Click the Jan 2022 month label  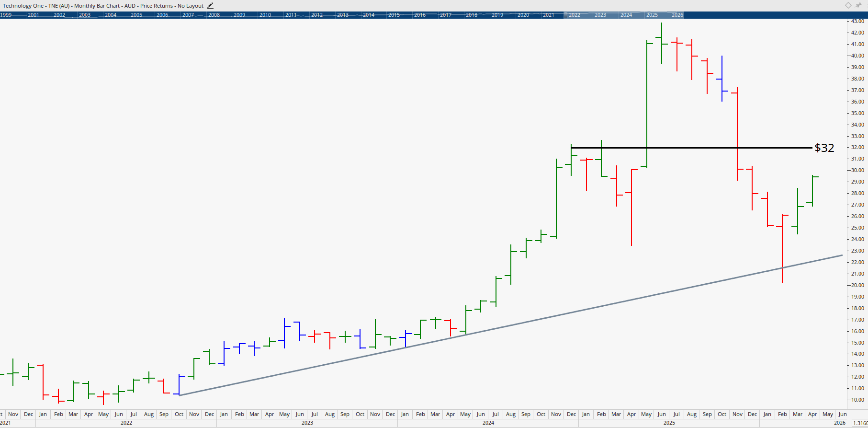click(43, 414)
